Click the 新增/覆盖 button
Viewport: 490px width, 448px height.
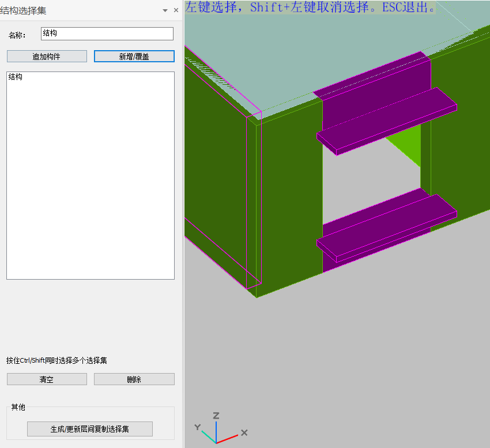[x=134, y=57]
